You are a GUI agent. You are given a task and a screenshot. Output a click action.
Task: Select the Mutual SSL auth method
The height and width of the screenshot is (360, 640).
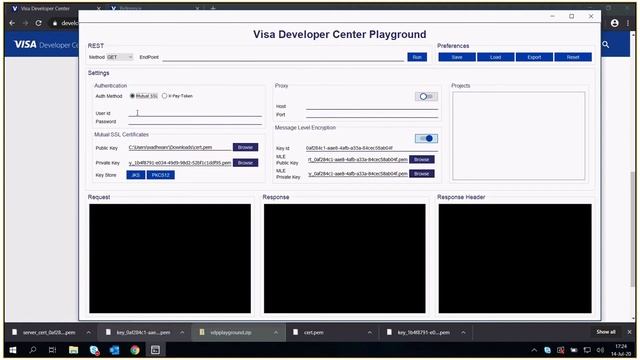[144, 96]
